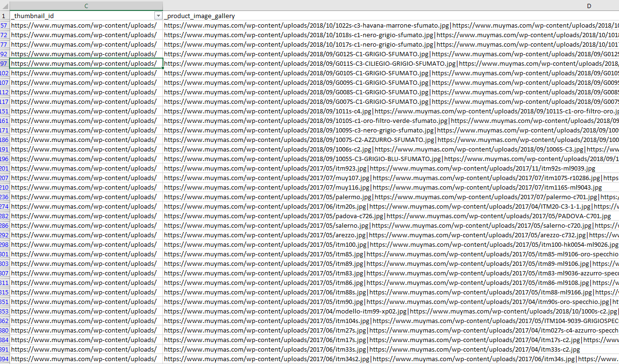Select the _thumbnail_id cell in row 57
The height and width of the screenshot is (364, 619).
(86, 25)
